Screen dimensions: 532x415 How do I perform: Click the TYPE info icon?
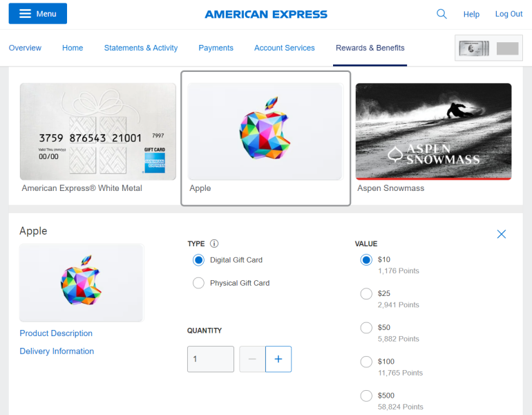214,243
